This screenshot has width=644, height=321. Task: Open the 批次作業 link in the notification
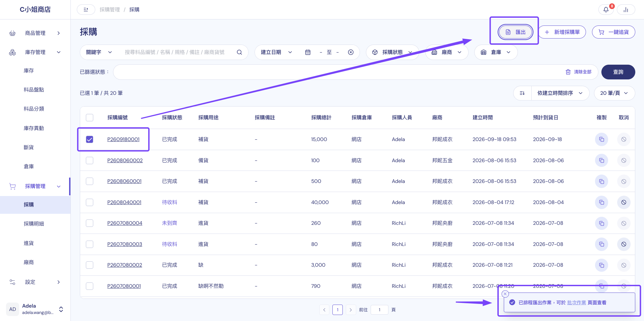point(577,303)
